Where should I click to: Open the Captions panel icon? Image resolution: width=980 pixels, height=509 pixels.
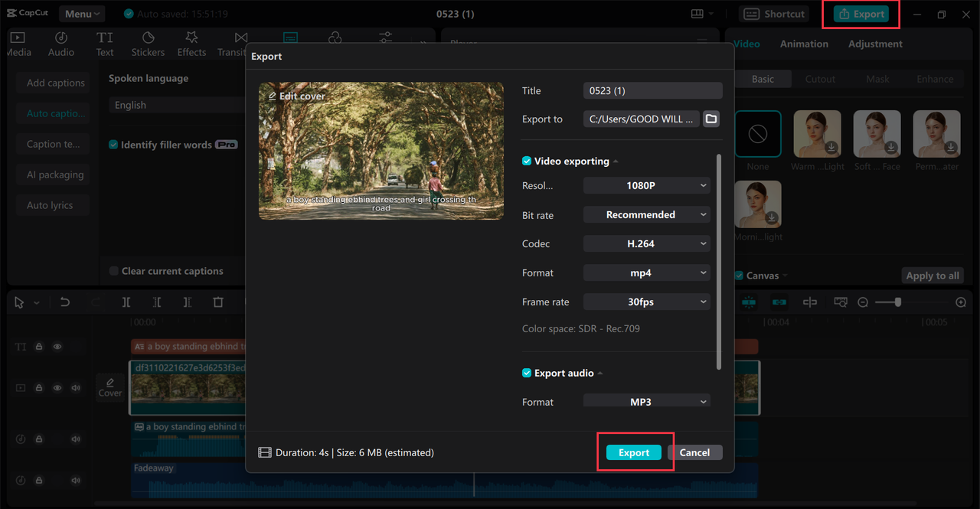tap(290, 37)
